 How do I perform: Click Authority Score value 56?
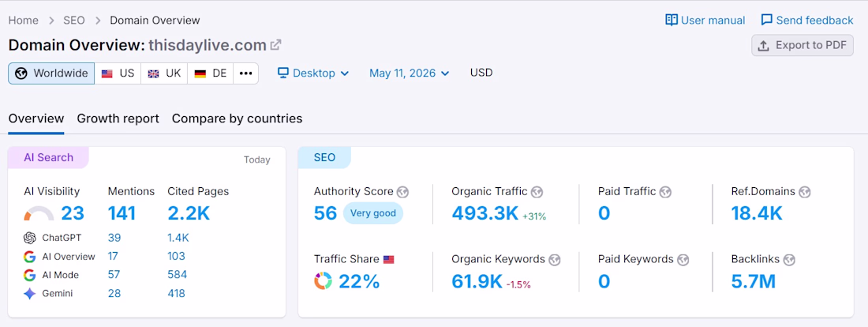pyautogui.click(x=325, y=213)
